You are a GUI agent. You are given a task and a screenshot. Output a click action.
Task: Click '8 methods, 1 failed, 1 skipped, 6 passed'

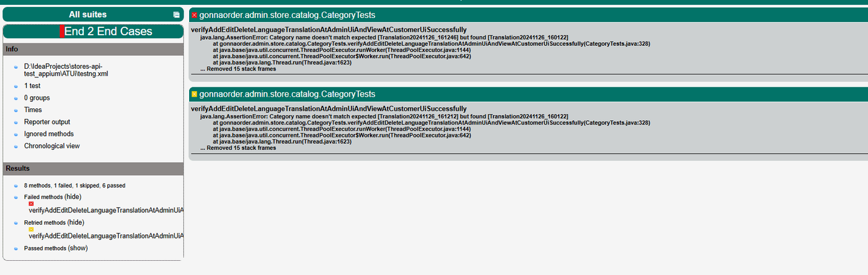(74, 185)
